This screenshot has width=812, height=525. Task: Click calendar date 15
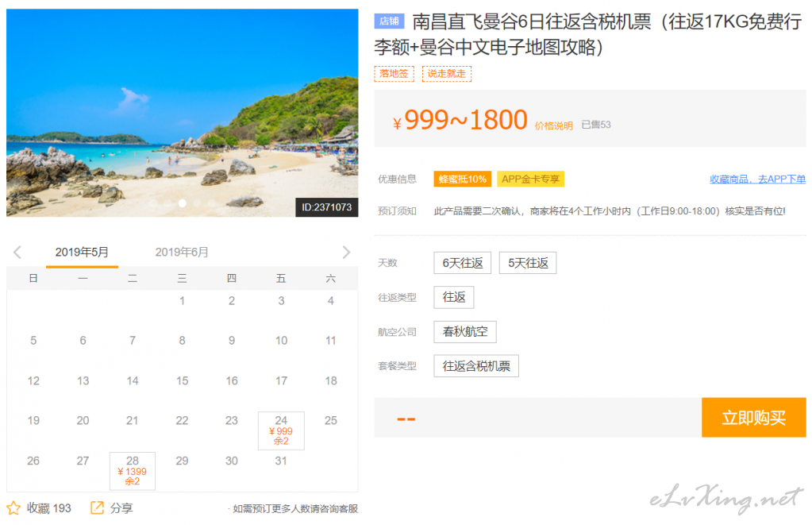pos(183,381)
